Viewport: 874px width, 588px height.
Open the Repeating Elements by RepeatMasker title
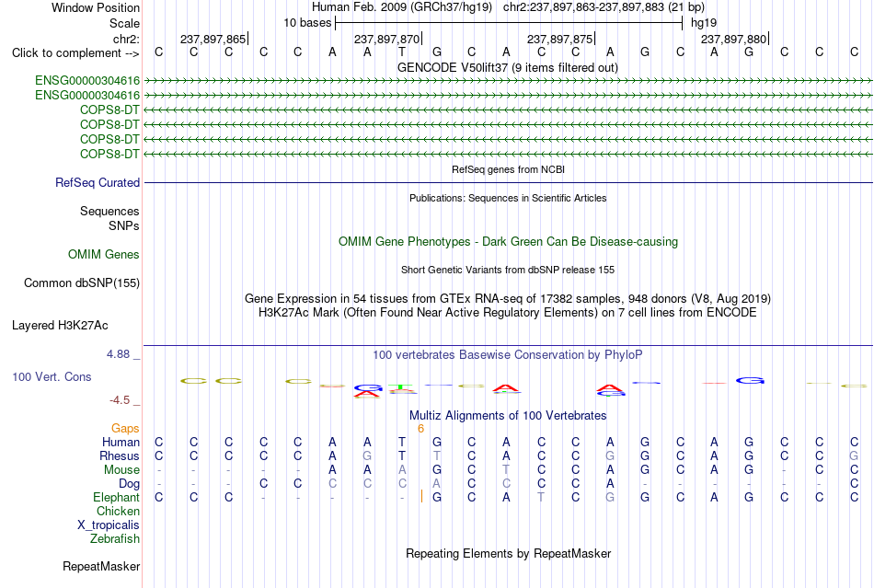[508, 554]
